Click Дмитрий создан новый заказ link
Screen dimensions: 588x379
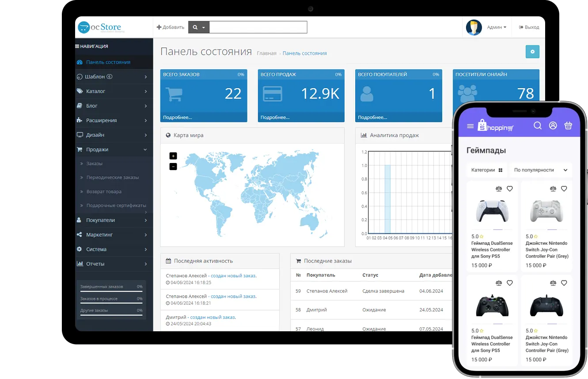pyautogui.click(x=212, y=317)
